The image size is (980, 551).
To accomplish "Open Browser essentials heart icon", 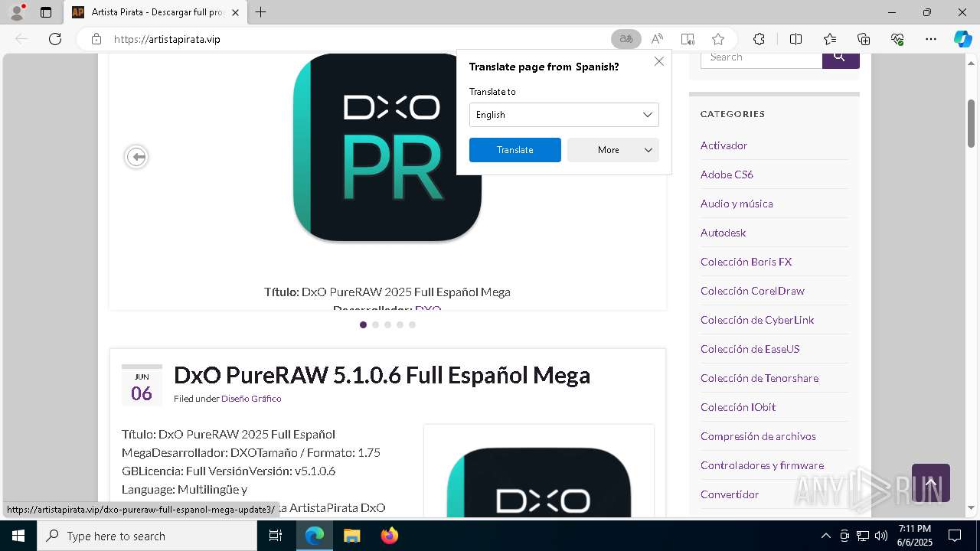I will [897, 39].
